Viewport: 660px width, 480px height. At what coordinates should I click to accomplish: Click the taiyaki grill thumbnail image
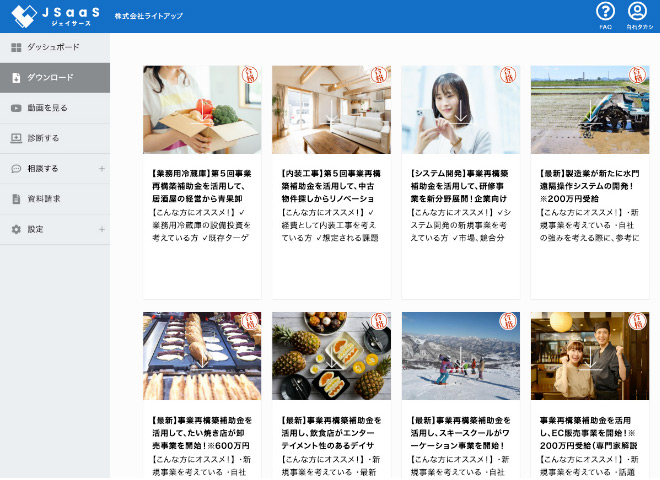coord(202,356)
